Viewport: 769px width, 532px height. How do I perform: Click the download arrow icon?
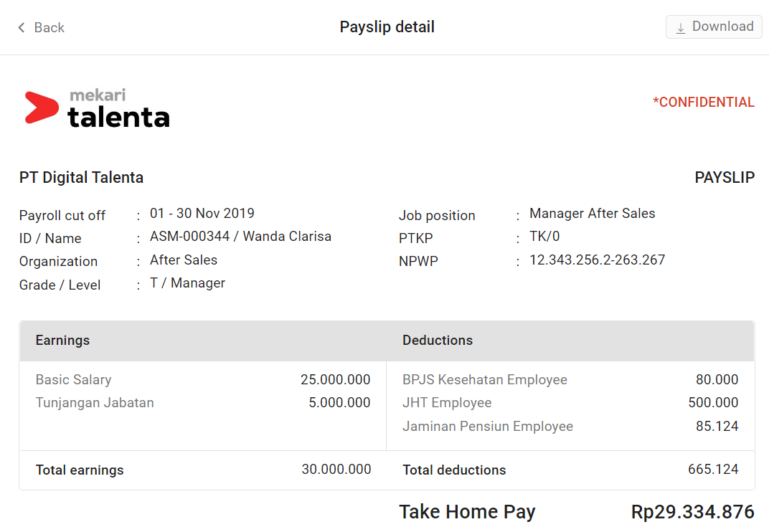[x=680, y=27]
